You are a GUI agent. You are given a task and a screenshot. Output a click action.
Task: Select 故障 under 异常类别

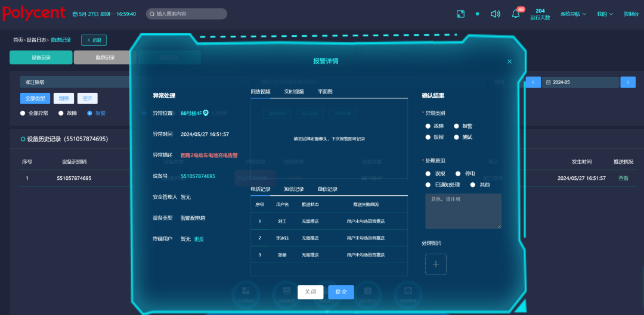click(428, 126)
